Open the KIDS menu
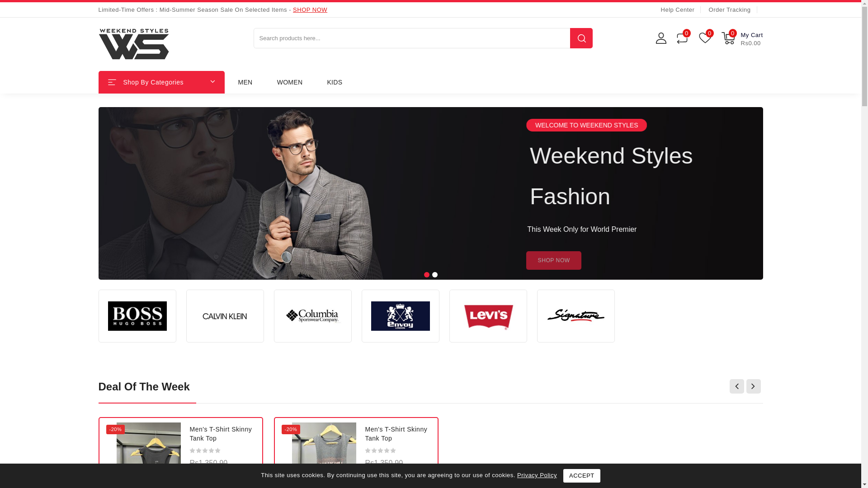 coord(335,82)
